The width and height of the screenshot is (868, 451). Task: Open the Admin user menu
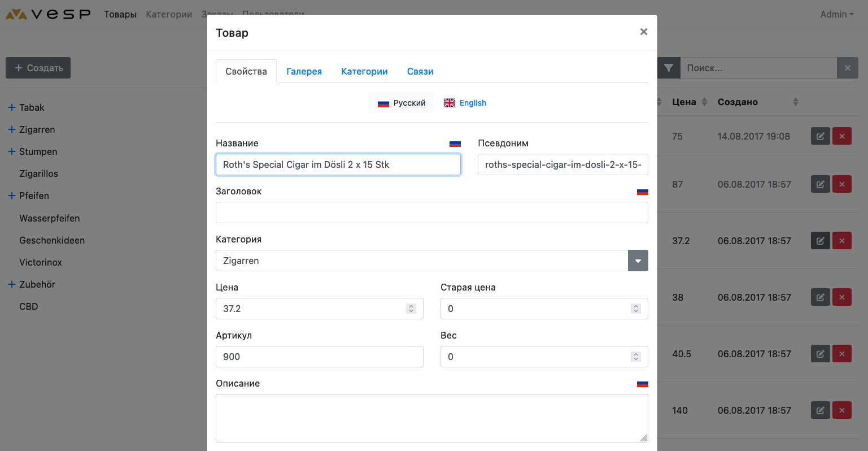836,14
